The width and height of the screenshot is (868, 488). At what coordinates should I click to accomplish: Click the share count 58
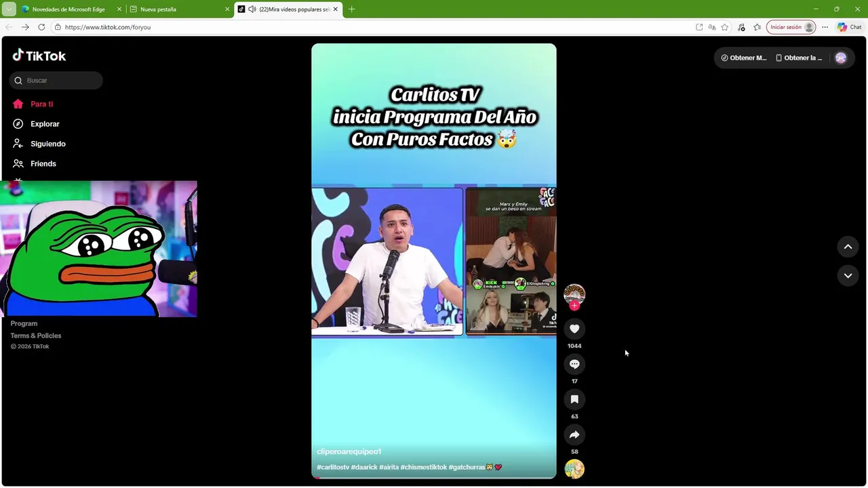(574, 451)
